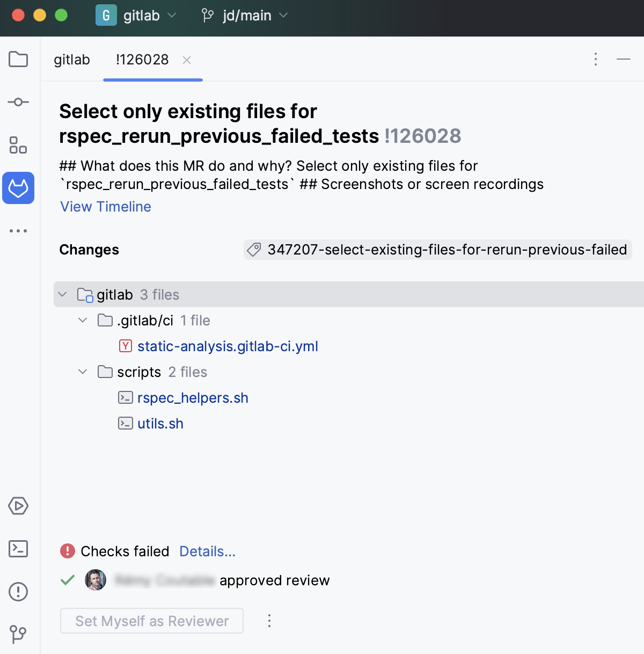This screenshot has height=654, width=644.
Task: Open the Structure tool window icon
Action: pyautogui.click(x=18, y=145)
